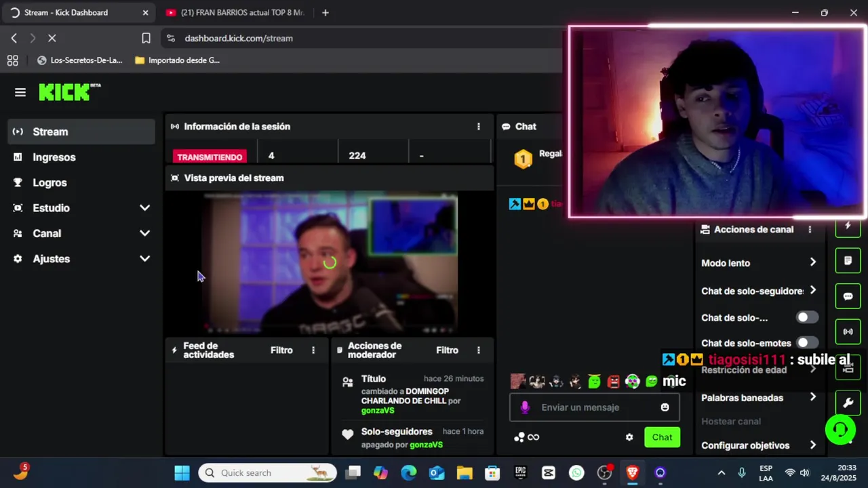This screenshot has height=488, width=868.
Task: Click the TRANSMITIENDO status badge
Action: tap(210, 157)
